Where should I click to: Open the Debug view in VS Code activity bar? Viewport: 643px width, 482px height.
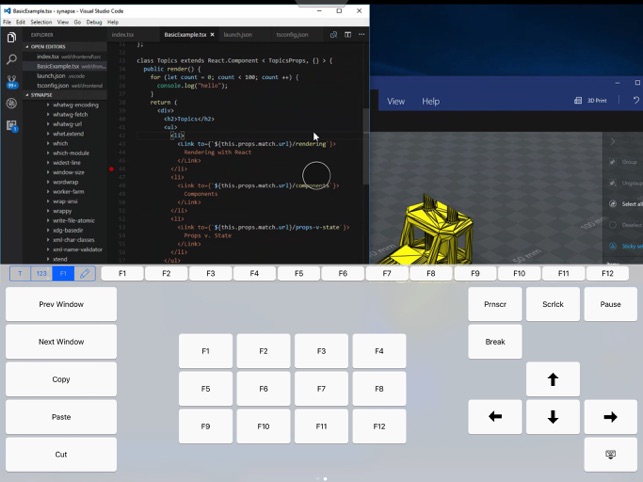(11, 103)
